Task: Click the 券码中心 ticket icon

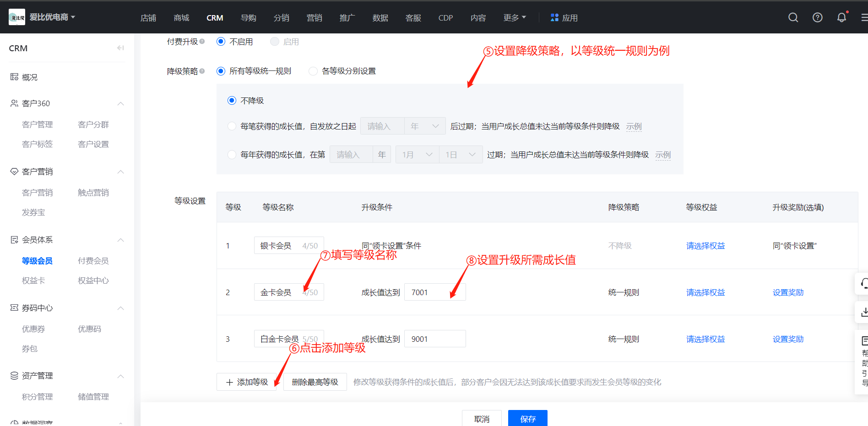Action: tap(14, 307)
